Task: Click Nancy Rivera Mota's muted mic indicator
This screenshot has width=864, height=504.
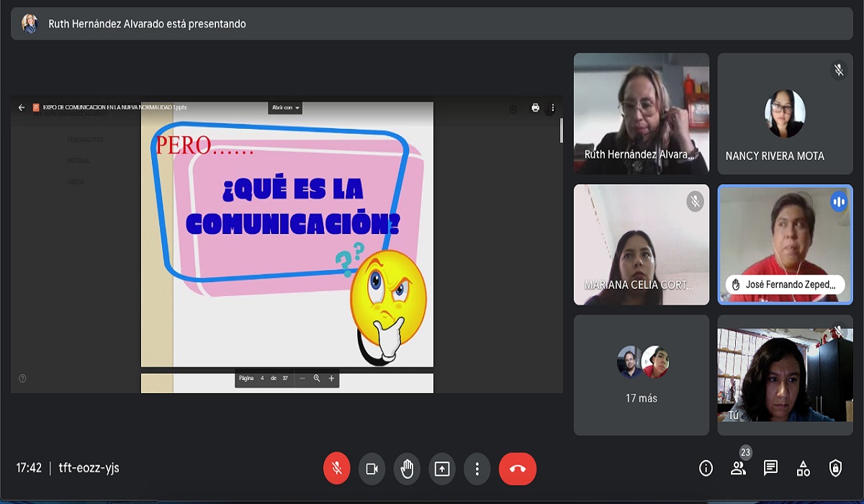Action: coord(839,70)
